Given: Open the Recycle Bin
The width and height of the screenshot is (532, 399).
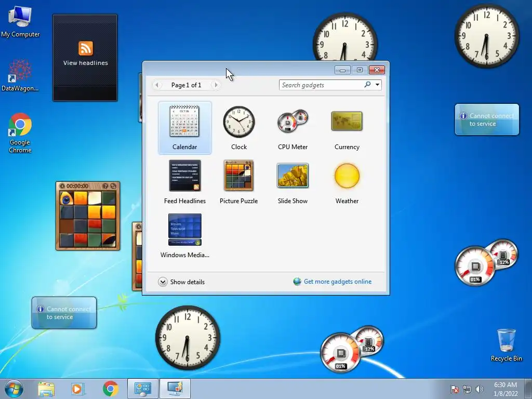Looking at the screenshot, I should click(x=506, y=345).
